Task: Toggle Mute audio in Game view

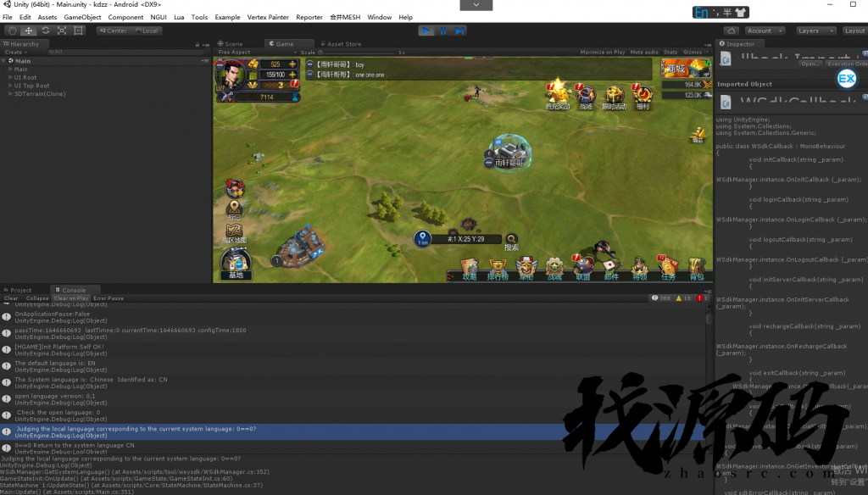Action: click(x=644, y=52)
